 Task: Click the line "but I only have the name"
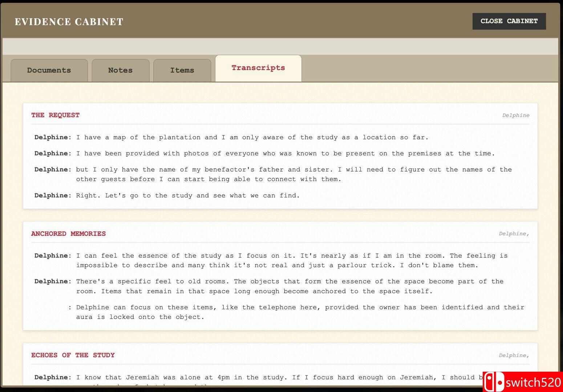click(294, 174)
